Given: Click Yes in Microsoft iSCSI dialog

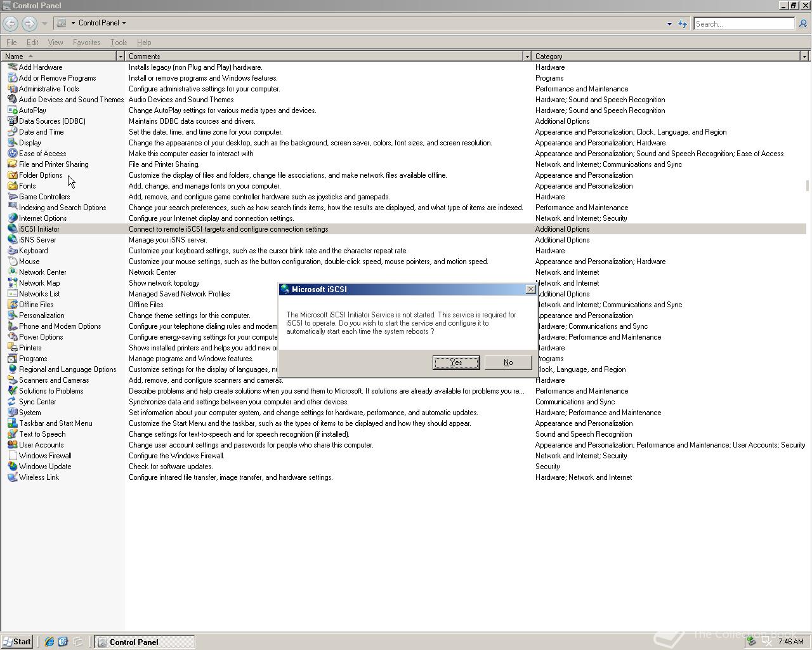Looking at the screenshot, I should [456, 362].
